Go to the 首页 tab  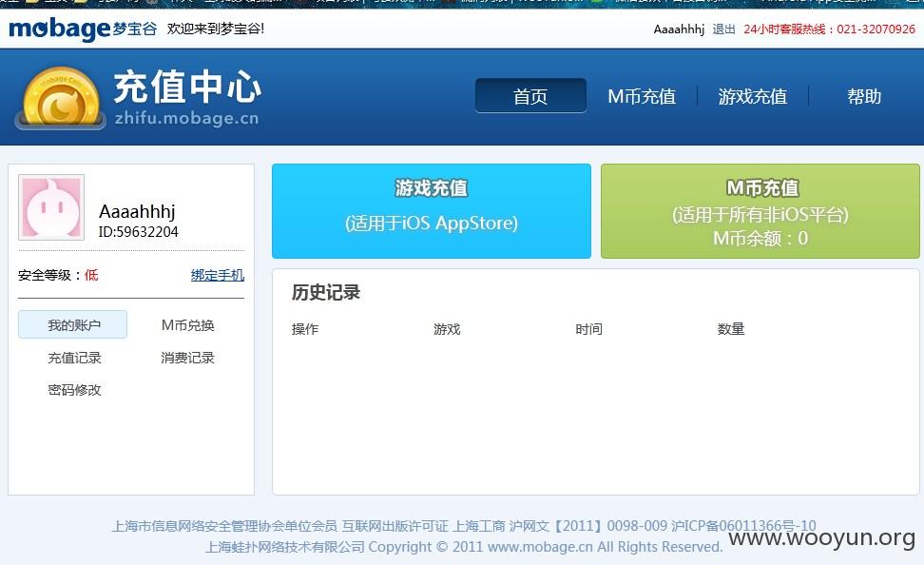[x=530, y=95]
